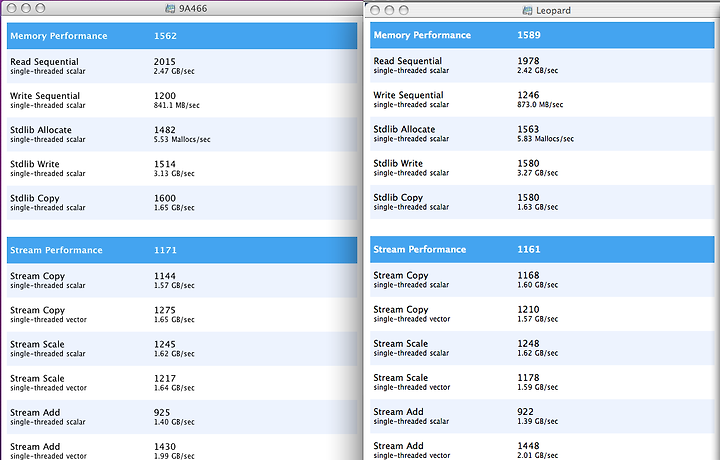This screenshot has width=720, height=460.
Task: Click the 3.27 GB/sec value
Action: (538, 173)
